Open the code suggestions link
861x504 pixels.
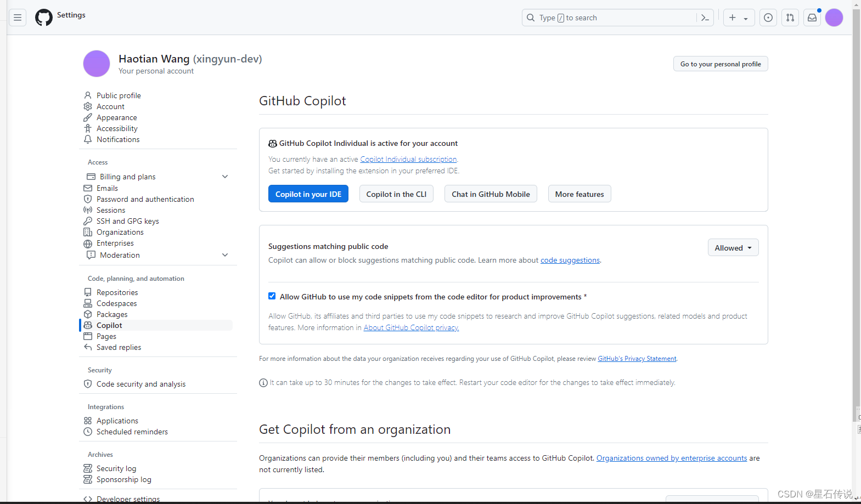(570, 260)
